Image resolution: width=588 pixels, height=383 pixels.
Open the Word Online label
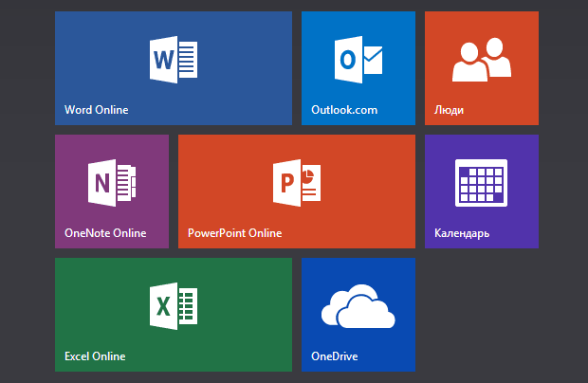click(x=97, y=110)
